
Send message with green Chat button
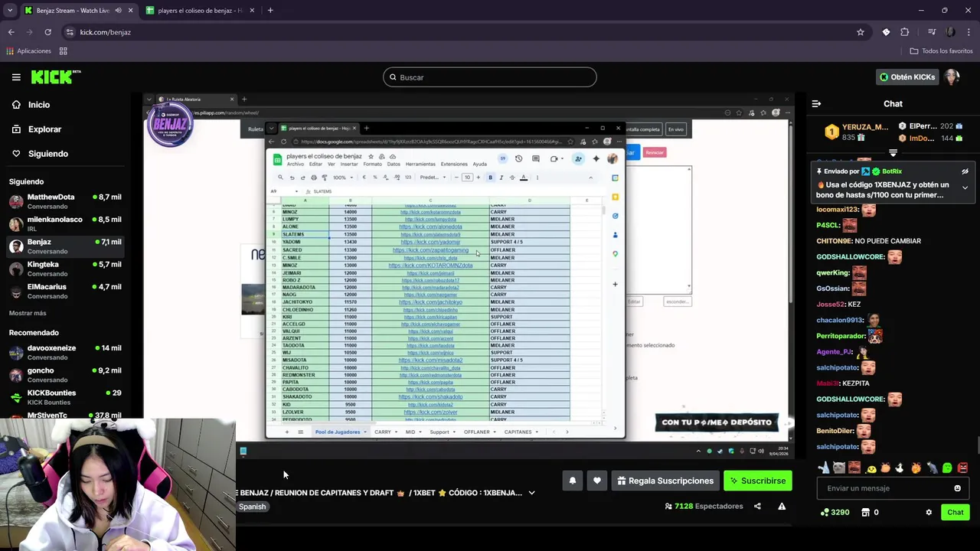(x=955, y=512)
